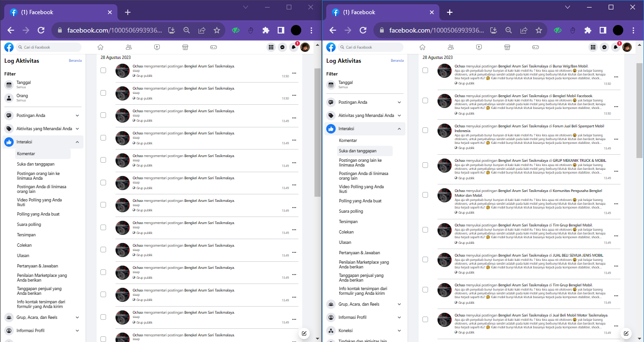Check the JUAL BELI SEMUA JENIS MOBIL checkbox
The image size is (644, 342).
[x=425, y=259]
